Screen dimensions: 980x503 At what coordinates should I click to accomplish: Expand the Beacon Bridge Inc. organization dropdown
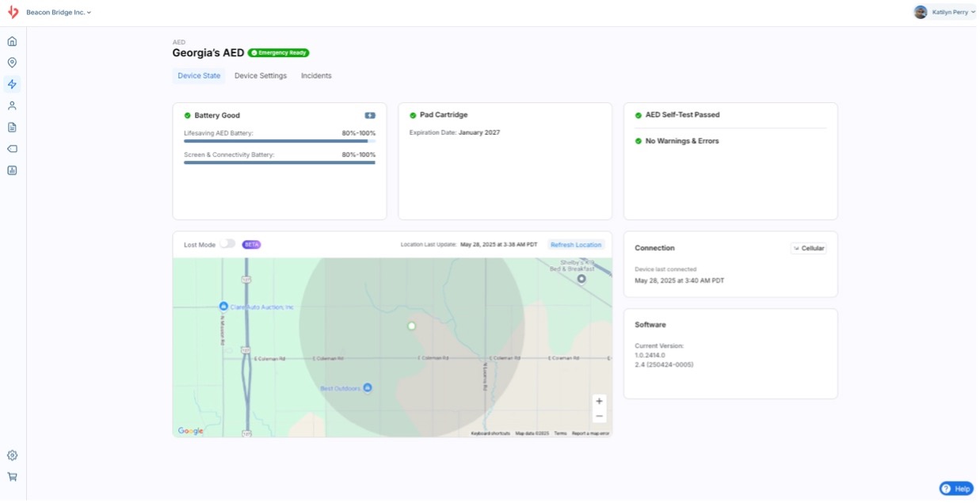pos(59,13)
